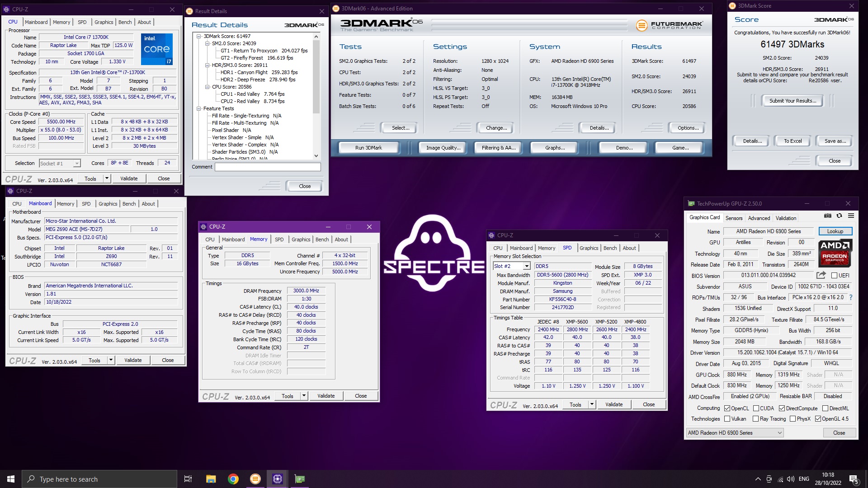The width and height of the screenshot is (868, 488).
Task: Open the AMD Radeon HD 6900 Series GPU selector
Action: [x=735, y=433]
